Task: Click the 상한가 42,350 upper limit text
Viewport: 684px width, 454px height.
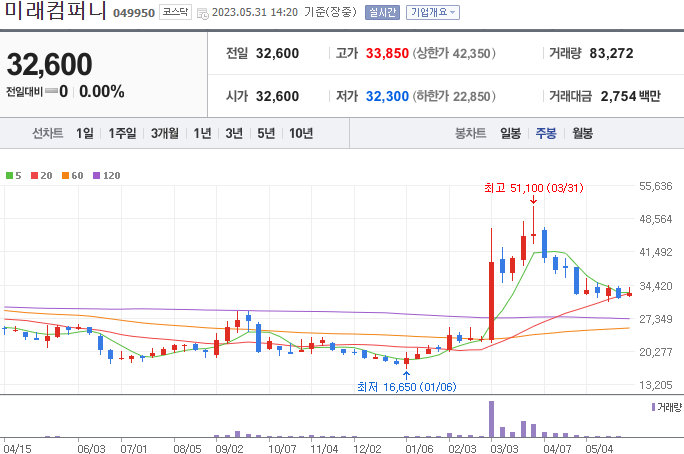Action: point(454,53)
